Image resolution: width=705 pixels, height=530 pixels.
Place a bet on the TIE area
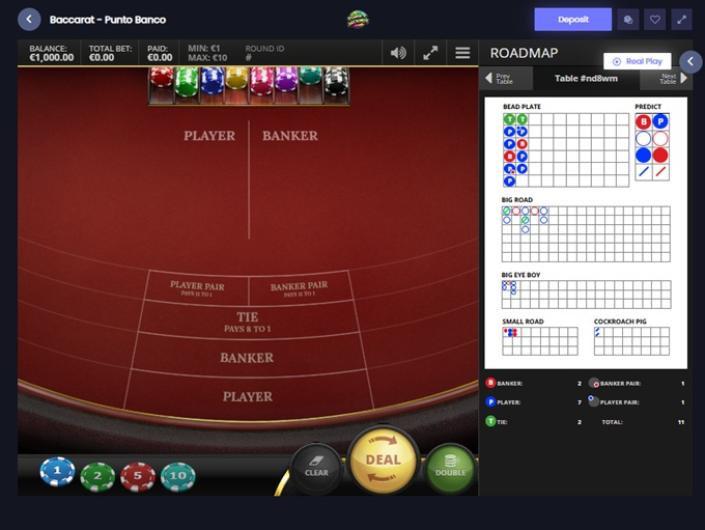[x=248, y=322]
